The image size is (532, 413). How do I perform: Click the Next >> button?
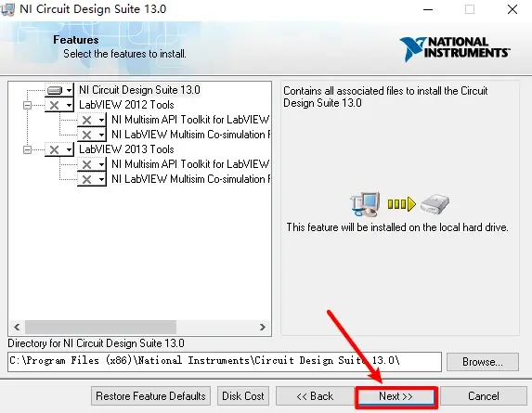(396, 396)
